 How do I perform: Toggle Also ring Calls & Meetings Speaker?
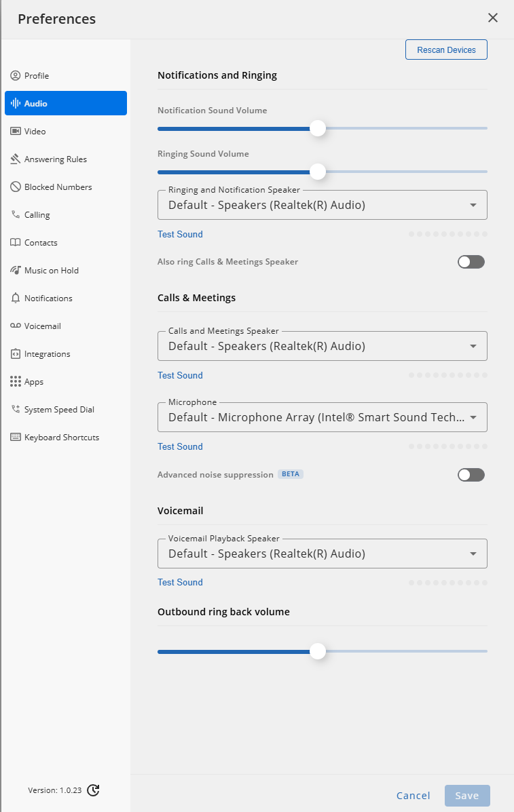click(x=471, y=262)
